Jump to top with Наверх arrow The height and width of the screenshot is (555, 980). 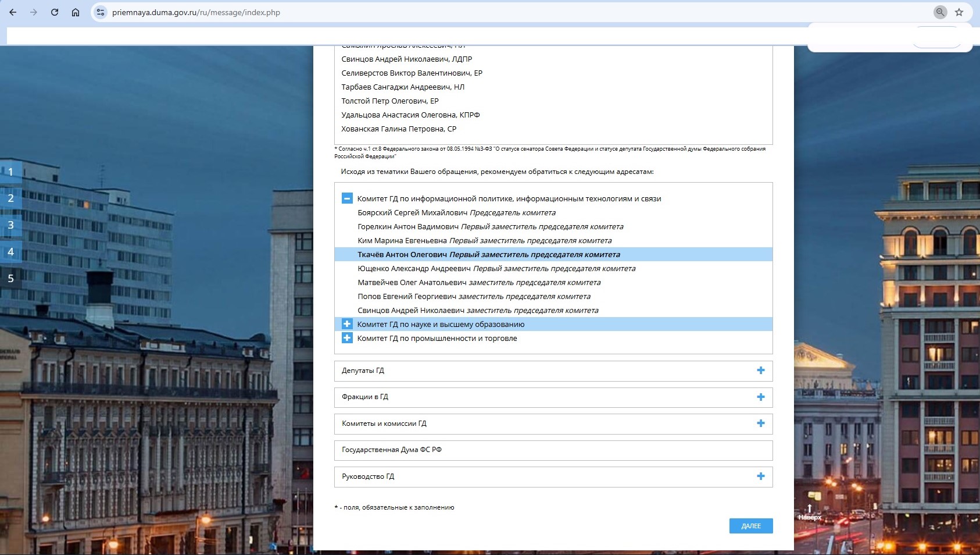click(x=810, y=512)
